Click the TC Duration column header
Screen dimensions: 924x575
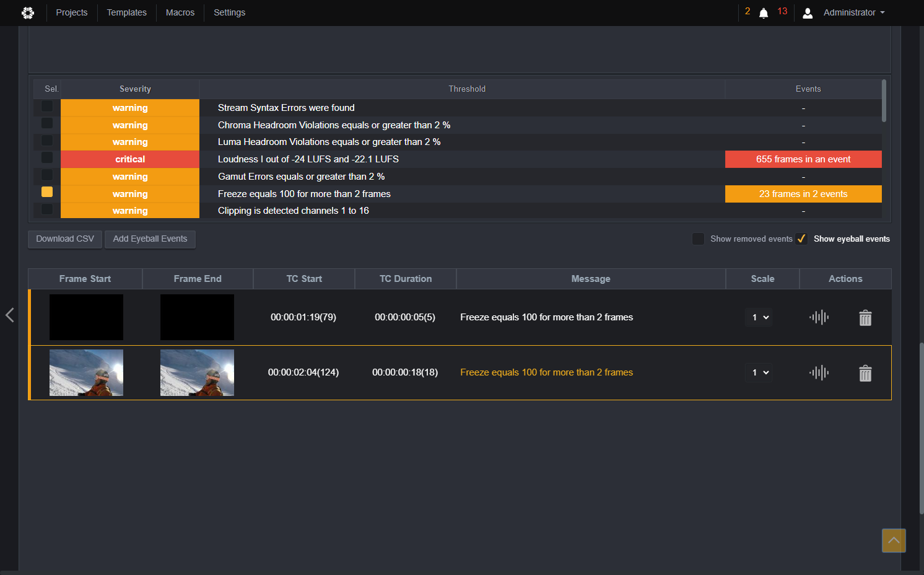(x=406, y=279)
